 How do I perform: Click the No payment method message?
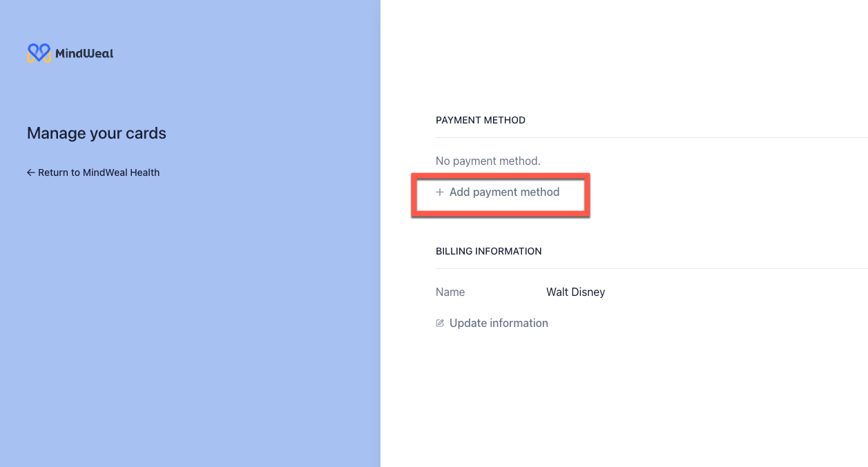[x=488, y=161]
